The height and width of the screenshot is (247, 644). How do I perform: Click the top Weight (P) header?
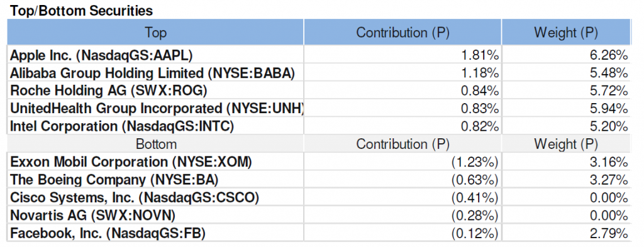pyautogui.click(x=565, y=33)
